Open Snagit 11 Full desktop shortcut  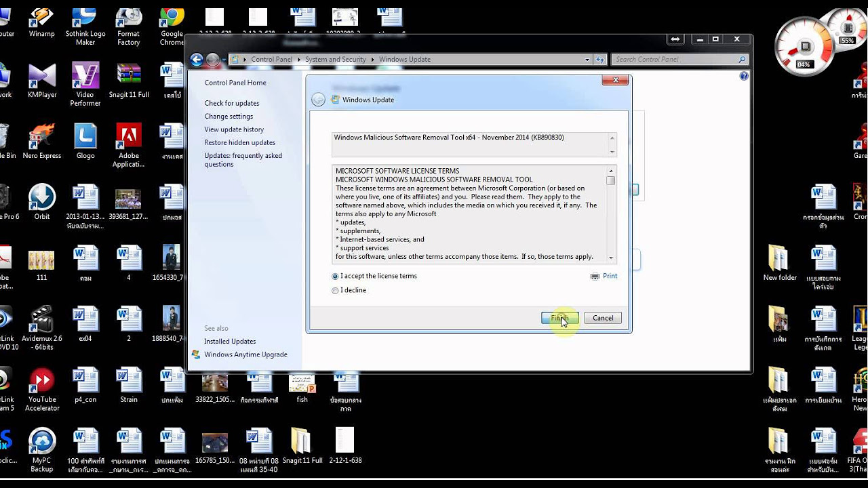tap(129, 81)
